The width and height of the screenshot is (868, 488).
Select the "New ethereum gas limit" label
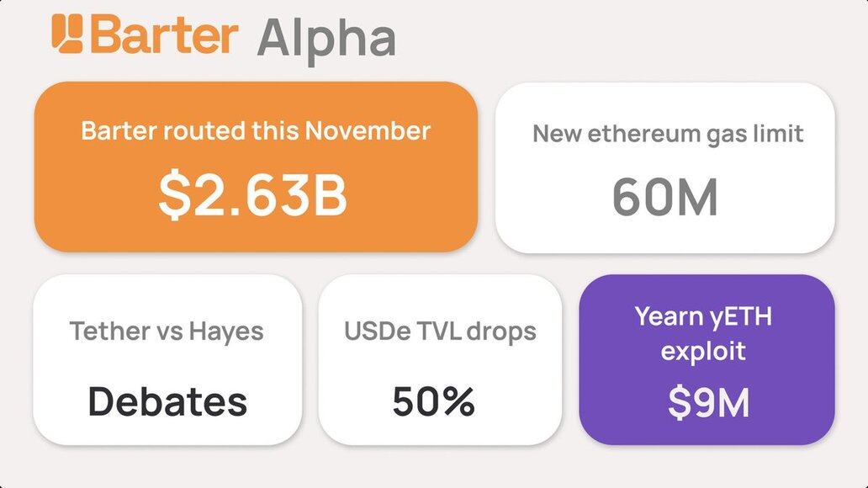click(x=668, y=133)
